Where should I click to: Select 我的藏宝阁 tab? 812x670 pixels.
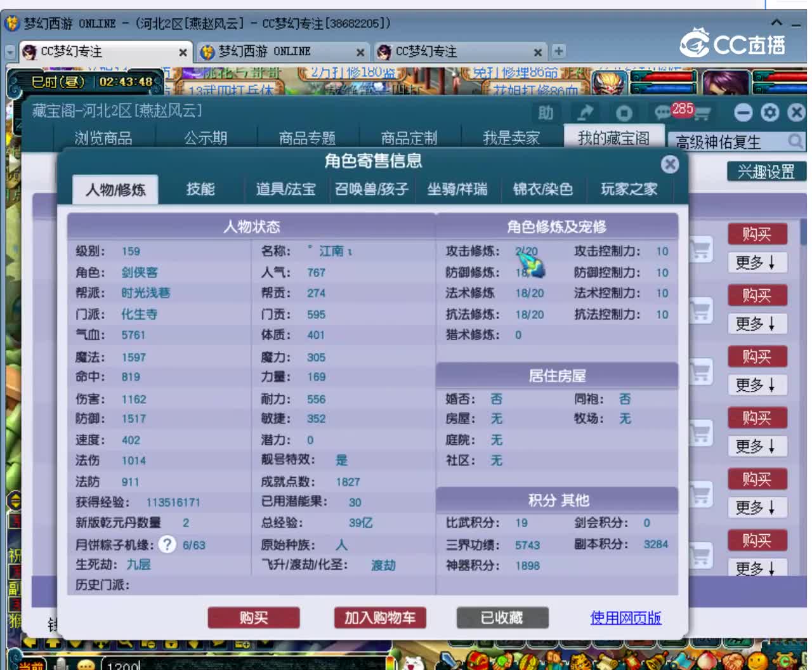pyautogui.click(x=613, y=137)
